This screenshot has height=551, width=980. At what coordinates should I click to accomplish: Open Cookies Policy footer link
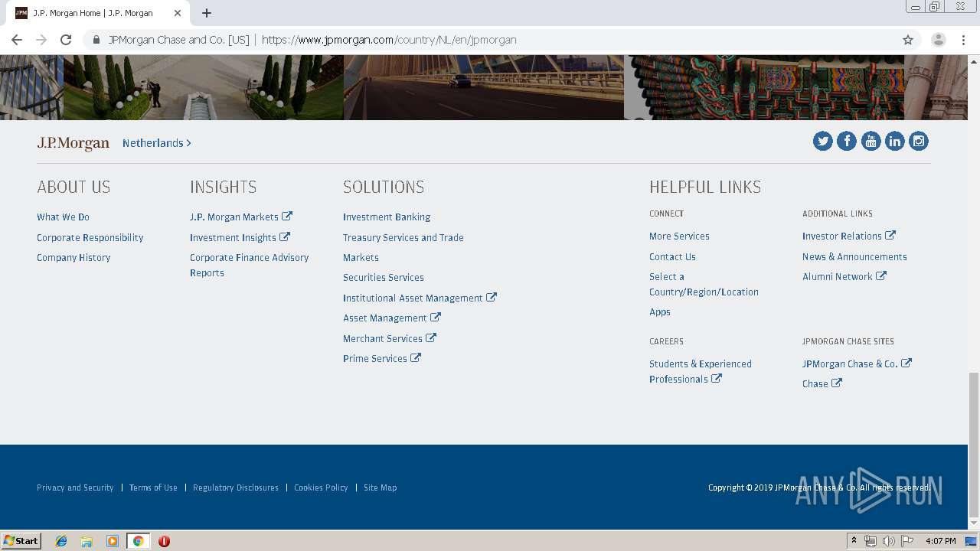(x=321, y=487)
